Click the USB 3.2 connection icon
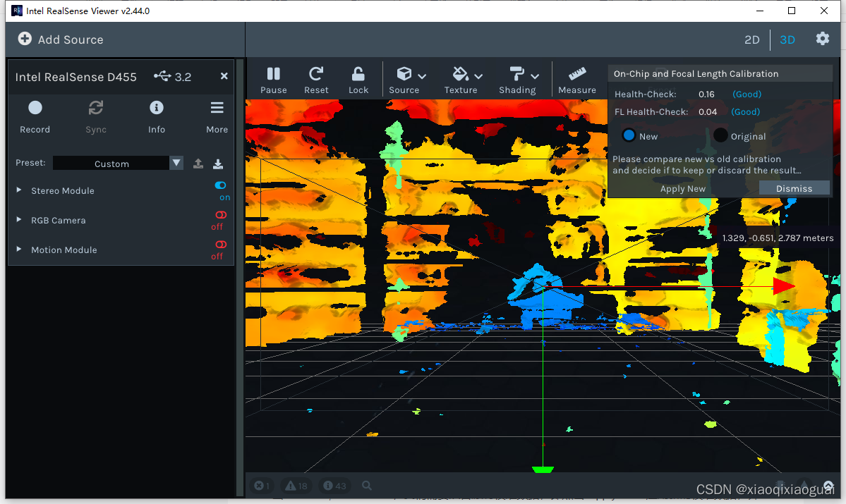The height and width of the screenshot is (504, 846). tap(162, 76)
